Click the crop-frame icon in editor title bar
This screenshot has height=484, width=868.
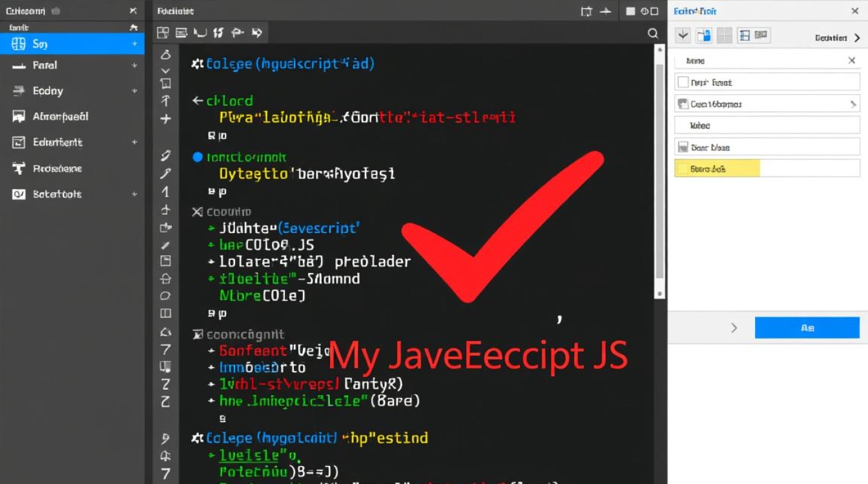586,11
